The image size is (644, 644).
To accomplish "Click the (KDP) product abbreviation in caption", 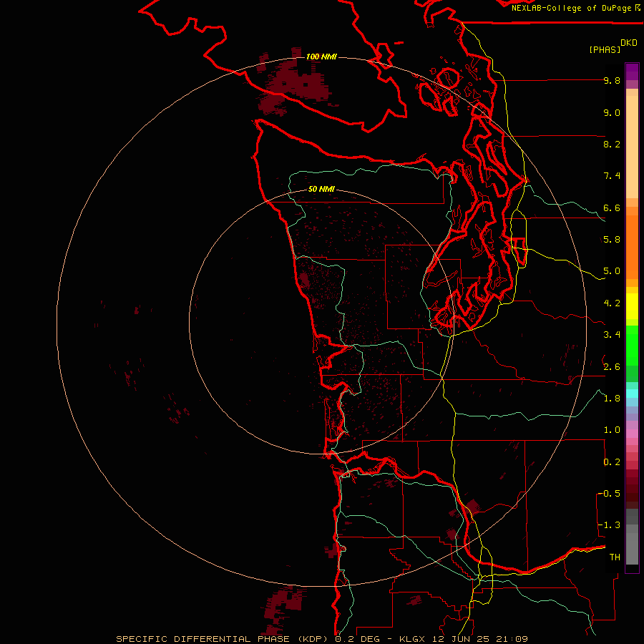I will click(313, 639).
